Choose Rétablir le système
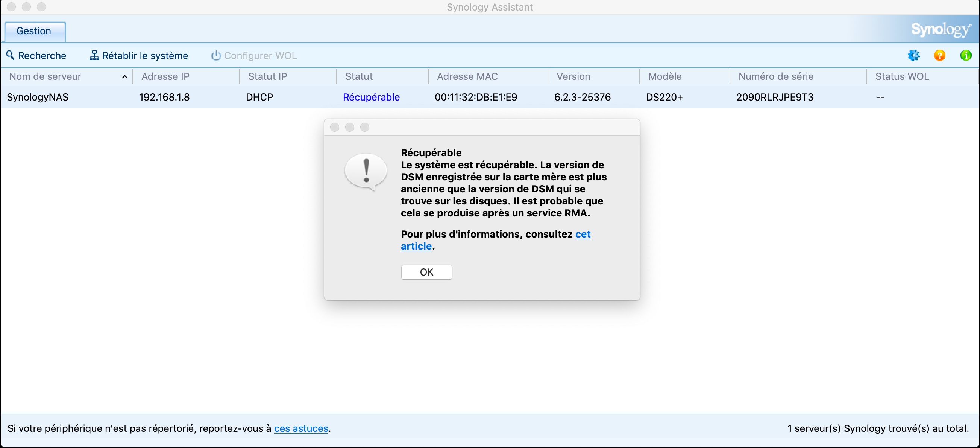Image resolution: width=980 pixels, height=448 pixels. click(x=138, y=56)
